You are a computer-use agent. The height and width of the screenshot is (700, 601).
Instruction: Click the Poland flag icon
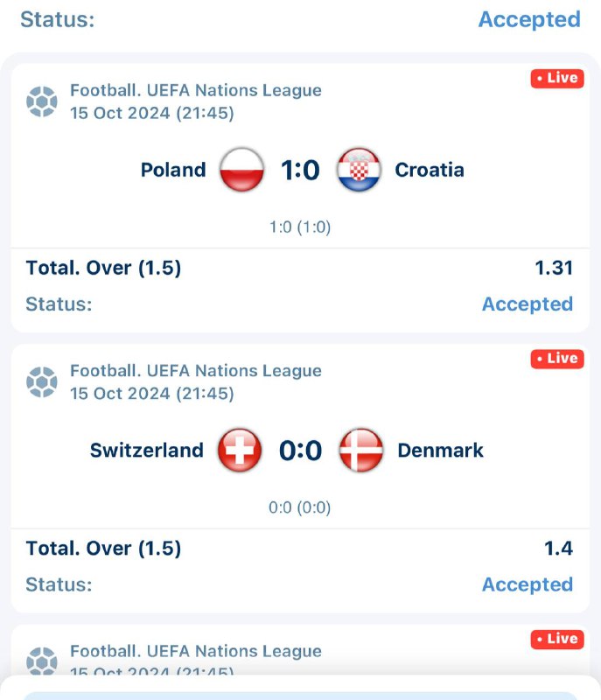[x=242, y=170]
